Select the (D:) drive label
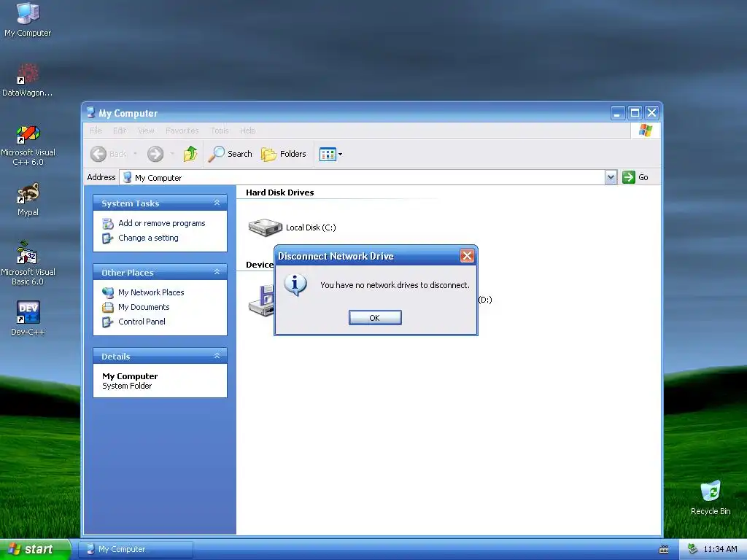This screenshot has width=747, height=560. pos(485,300)
